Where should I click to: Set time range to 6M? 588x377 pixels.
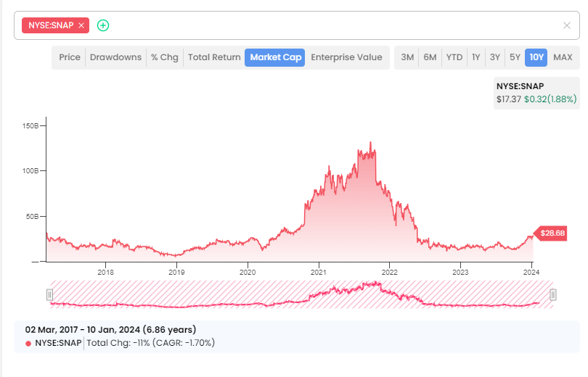tap(430, 57)
